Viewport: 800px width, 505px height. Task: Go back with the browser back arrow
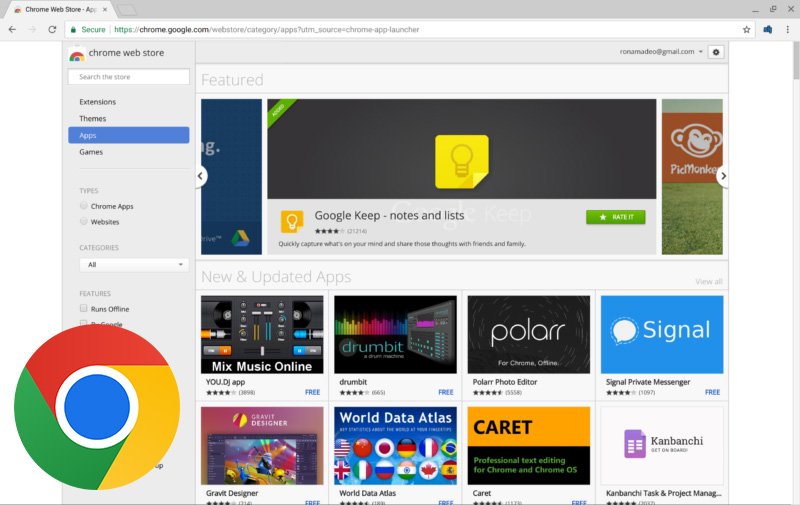coord(12,30)
